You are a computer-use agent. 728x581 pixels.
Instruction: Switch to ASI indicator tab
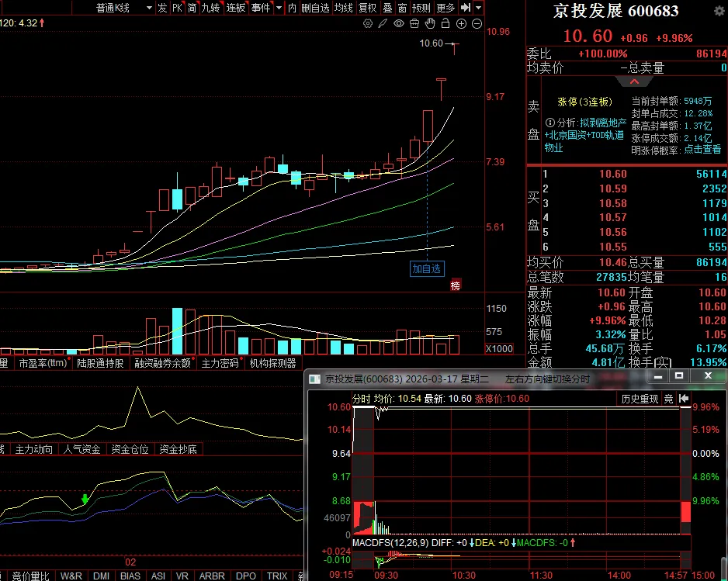click(x=158, y=576)
